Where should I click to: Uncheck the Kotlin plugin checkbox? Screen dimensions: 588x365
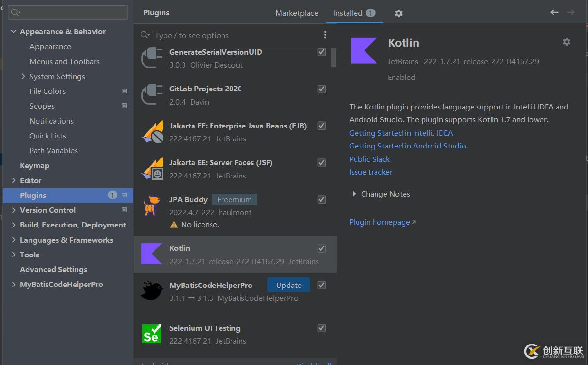click(x=322, y=248)
